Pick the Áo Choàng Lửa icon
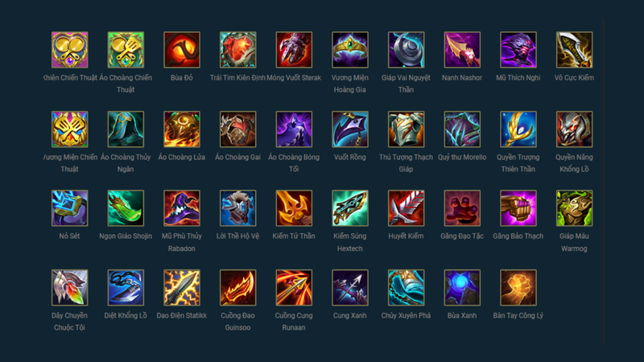This screenshot has height=362, width=644. (182, 130)
